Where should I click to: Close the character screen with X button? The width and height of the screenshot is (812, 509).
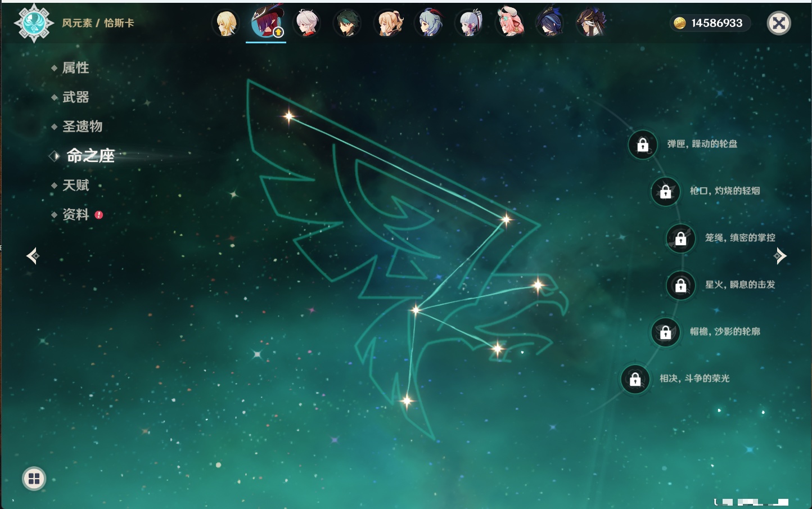[779, 23]
